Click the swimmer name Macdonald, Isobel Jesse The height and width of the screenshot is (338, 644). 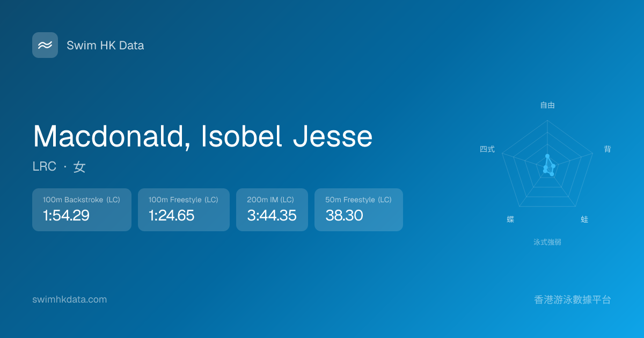pyautogui.click(x=202, y=136)
